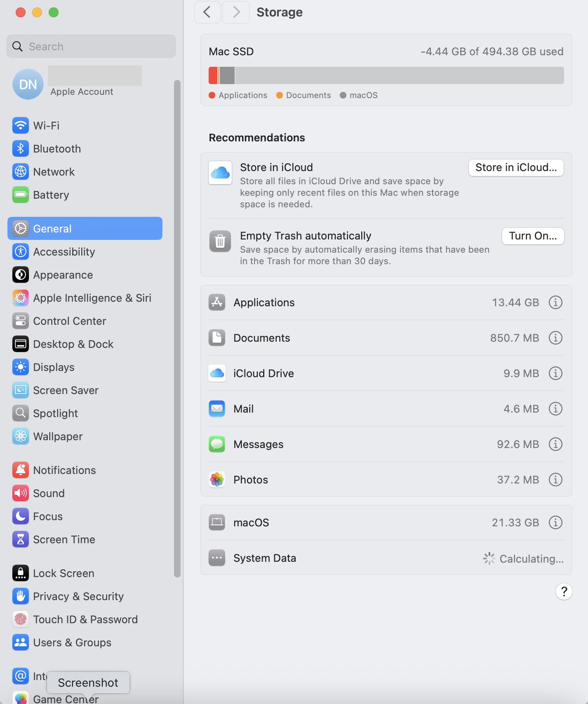Select the Focus moon icon
The height and width of the screenshot is (704, 588).
[21, 516]
